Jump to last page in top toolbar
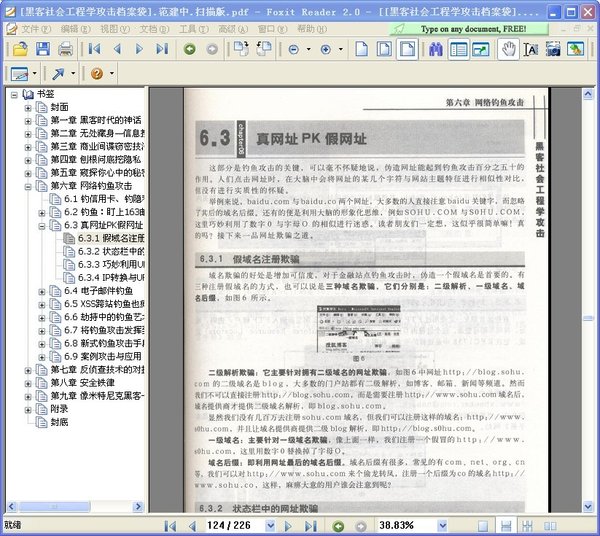The image size is (600, 536). 162,49
